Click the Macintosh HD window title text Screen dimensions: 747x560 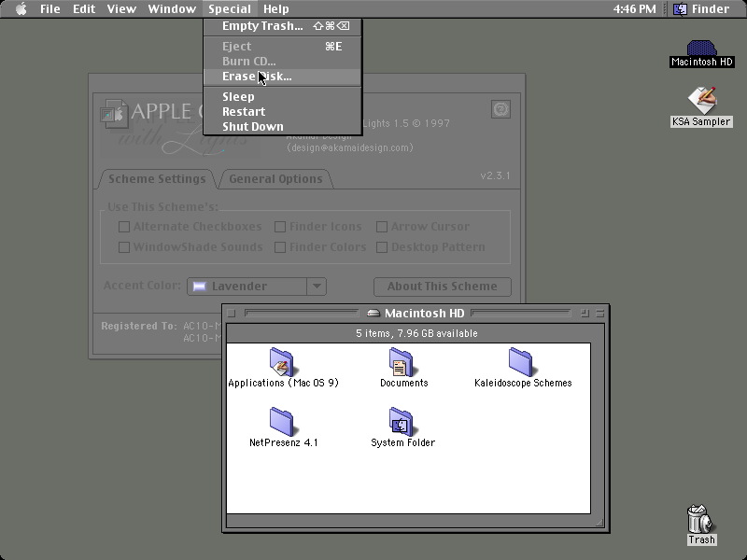tap(425, 314)
